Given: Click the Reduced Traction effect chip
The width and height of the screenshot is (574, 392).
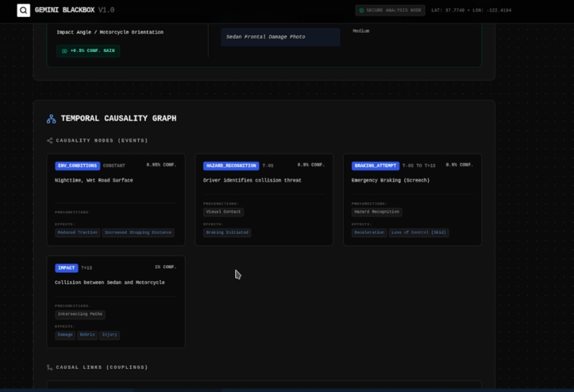Looking at the screenshot, I should click(78, 233).
